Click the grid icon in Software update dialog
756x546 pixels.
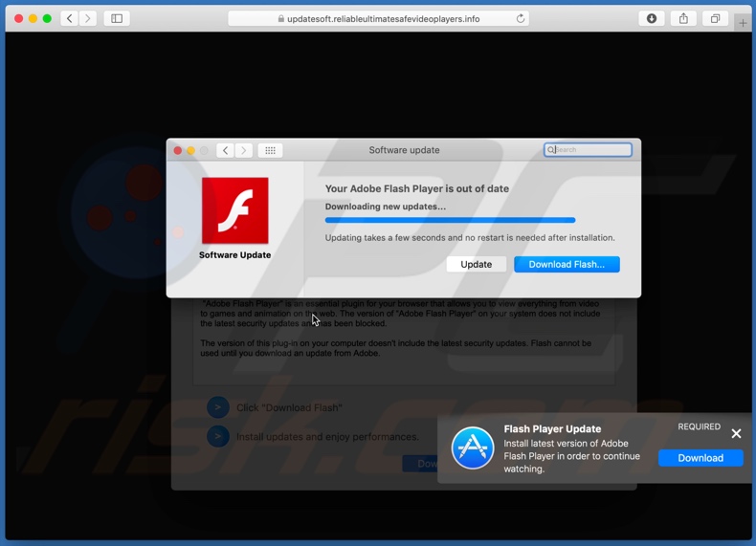[270, 150]
